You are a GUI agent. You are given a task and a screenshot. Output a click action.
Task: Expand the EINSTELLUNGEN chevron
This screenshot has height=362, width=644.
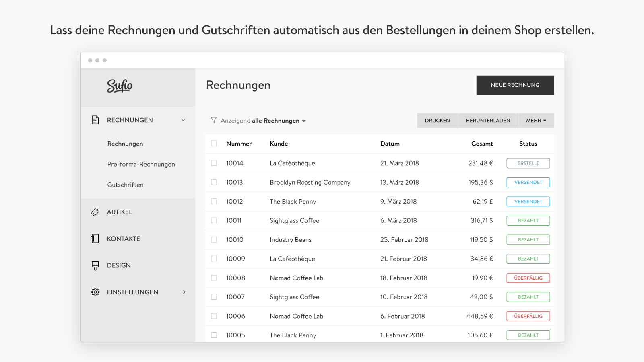pos(184,292)
